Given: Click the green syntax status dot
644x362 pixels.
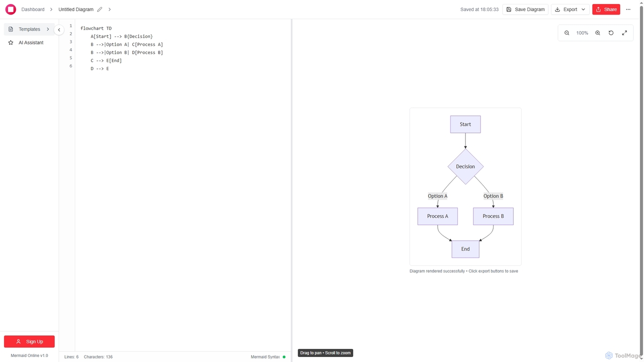Looking at the screenshot, I should point(284,357).
